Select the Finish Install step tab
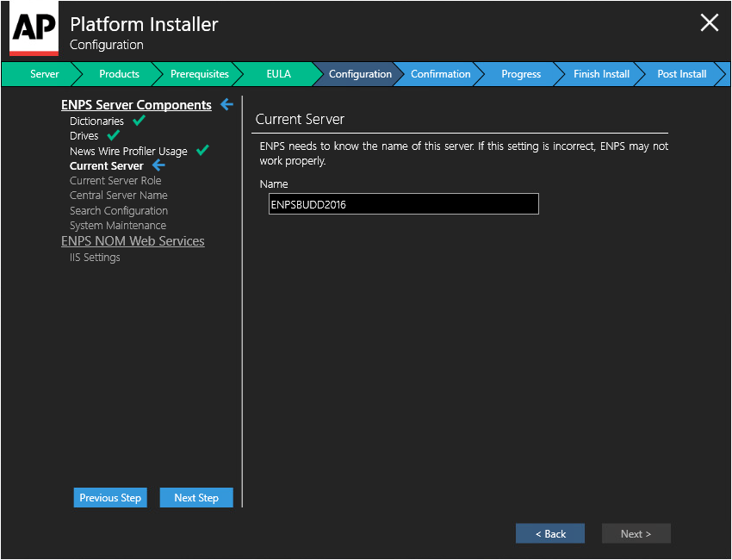Screen dimensions: 732x560 [x=601, y=74]
